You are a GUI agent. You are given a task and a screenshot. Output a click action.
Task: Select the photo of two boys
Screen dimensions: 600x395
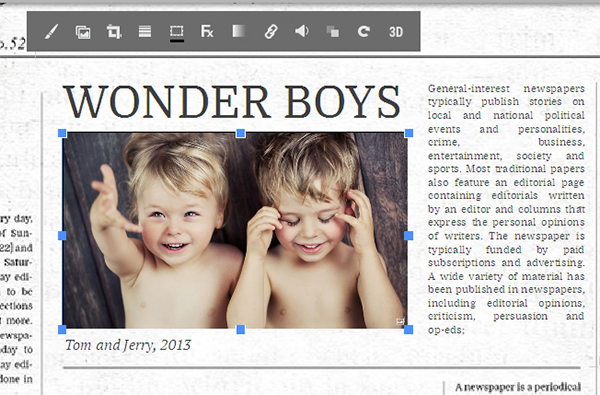coord(235,230)
